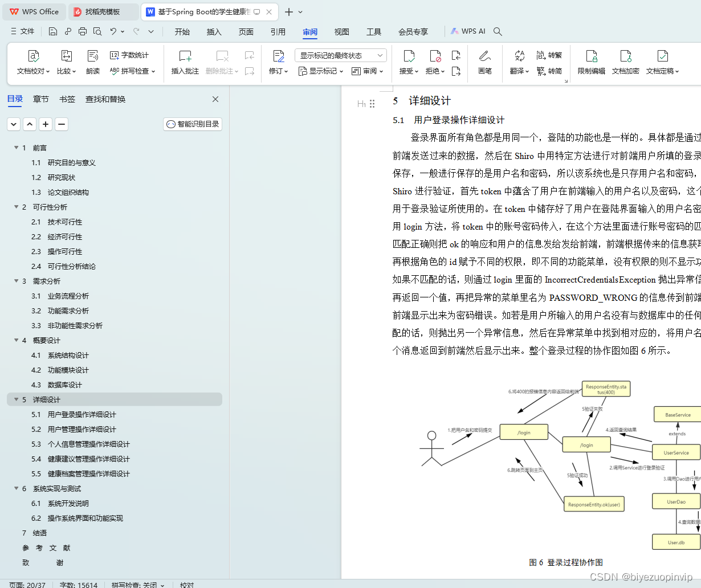Click the collapse-down arrow button in outline pane
Image resolution: width=701 pixels, height=588 pixels.
(x=14, y=124)
